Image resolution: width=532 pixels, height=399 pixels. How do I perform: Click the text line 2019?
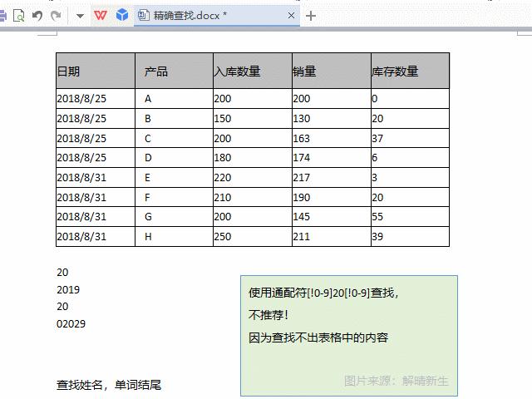[x=68, y=290]
